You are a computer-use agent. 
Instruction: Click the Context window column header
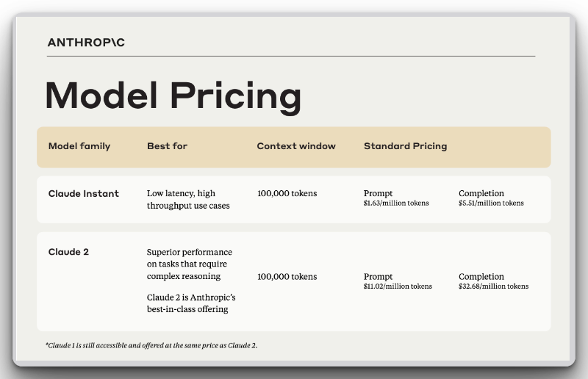[x=296, y=146]
